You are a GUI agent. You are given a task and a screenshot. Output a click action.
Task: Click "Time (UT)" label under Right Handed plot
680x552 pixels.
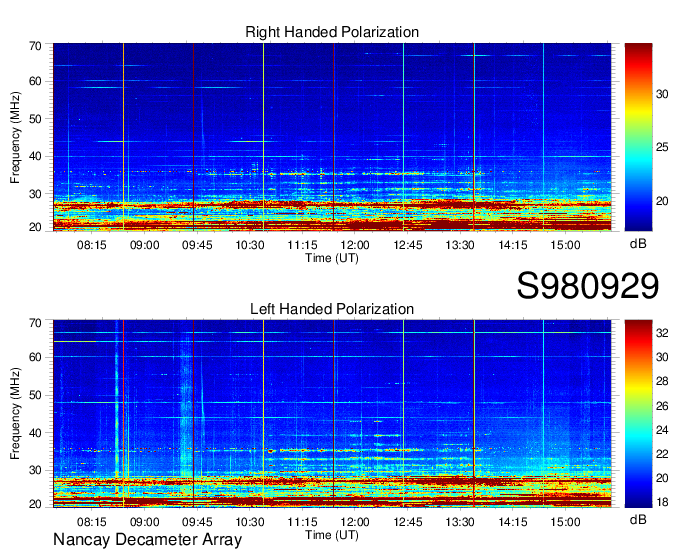click(332, 258)
